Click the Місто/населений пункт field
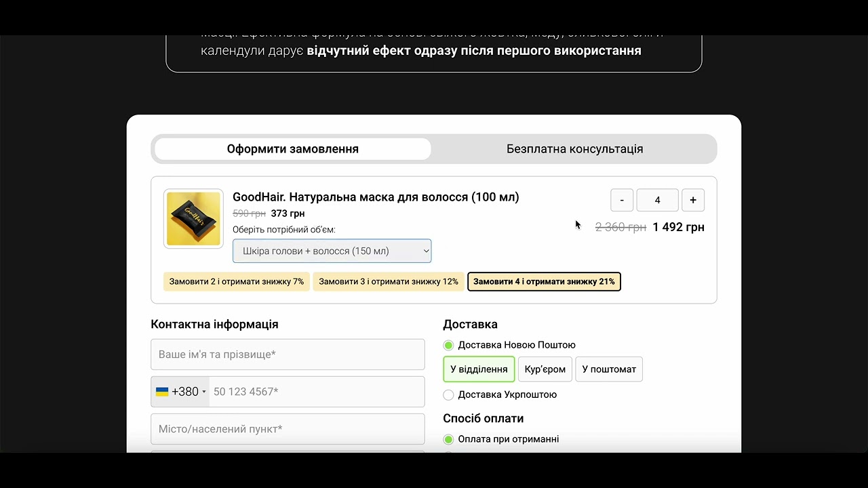868x488 pixels. (288, 429)
